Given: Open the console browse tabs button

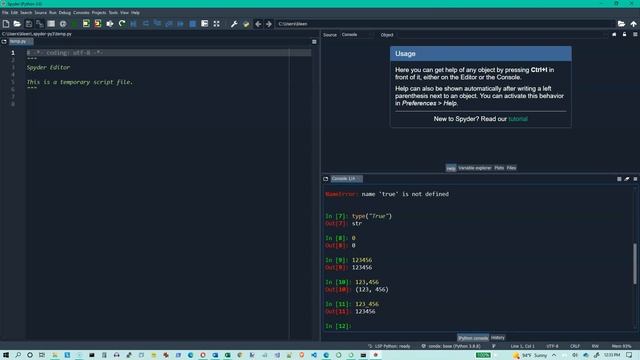Looking at the screenshot, I should [x=326, y=179].
